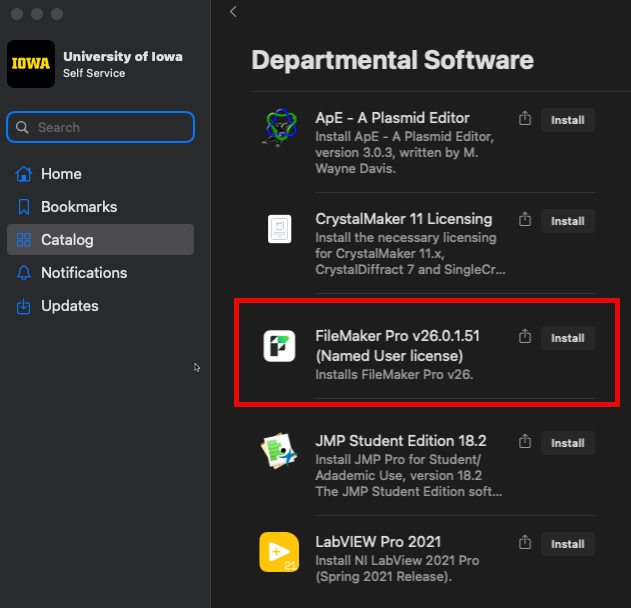Open FileMaker Pro v26.0.1.51 title
Image resolution: width=631 pixels, height=608 pixels.
(x=398, y=346)
